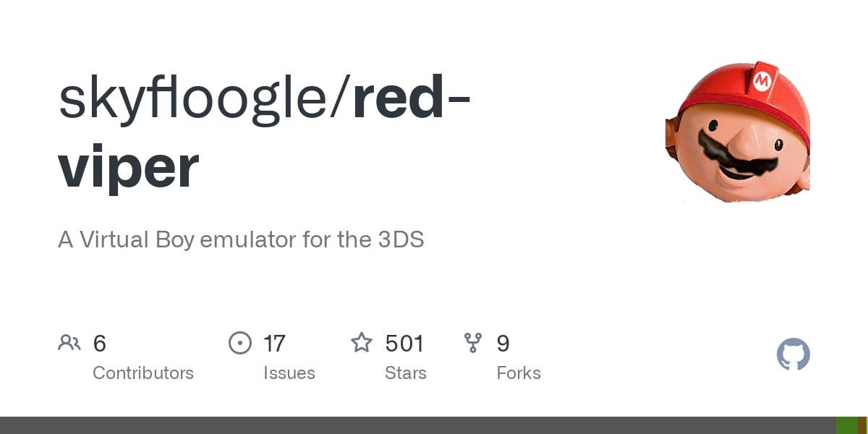This screenshot has height=434, width=868.
Task: Click the Contributors people icon
Action: tap(69, 343)
